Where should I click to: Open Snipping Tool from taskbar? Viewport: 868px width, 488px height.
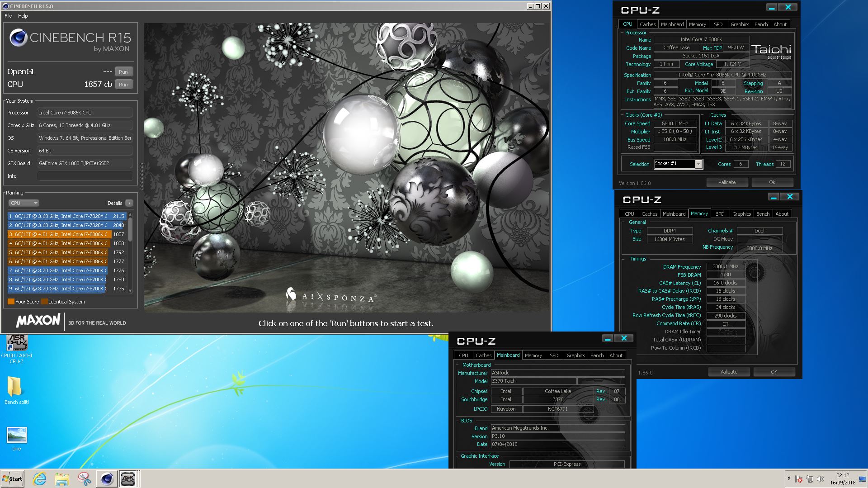pyautogui.click(x=84, y=479)
